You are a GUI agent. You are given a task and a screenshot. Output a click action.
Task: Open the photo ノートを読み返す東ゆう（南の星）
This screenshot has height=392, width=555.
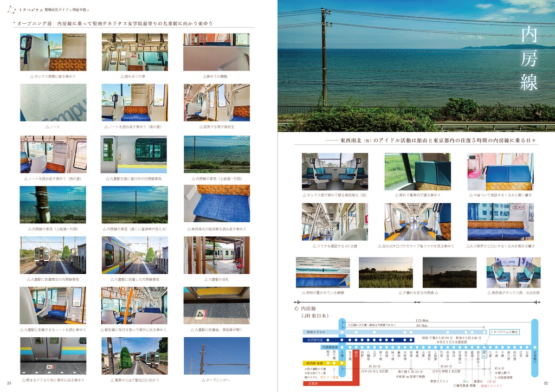point(135,102)
